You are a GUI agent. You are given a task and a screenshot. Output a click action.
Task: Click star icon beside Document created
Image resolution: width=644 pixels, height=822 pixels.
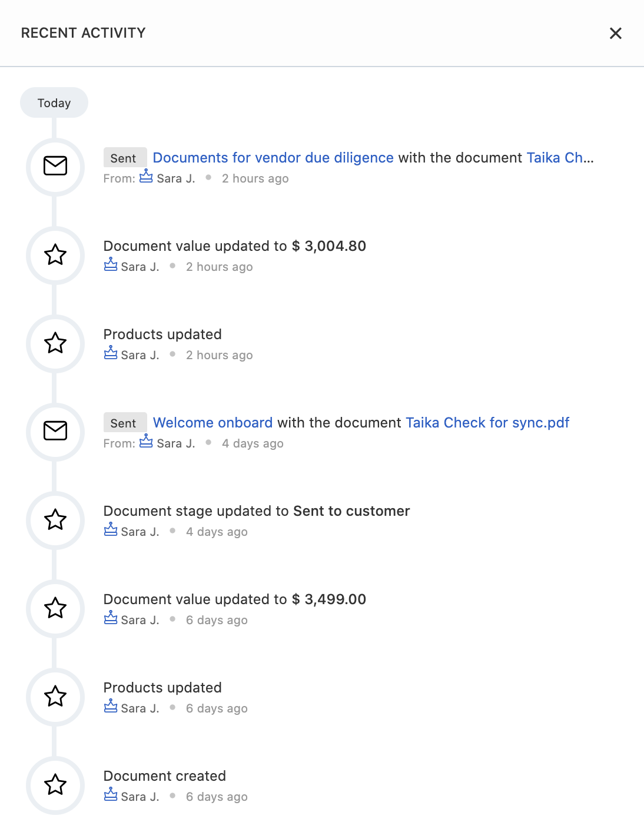55,785
